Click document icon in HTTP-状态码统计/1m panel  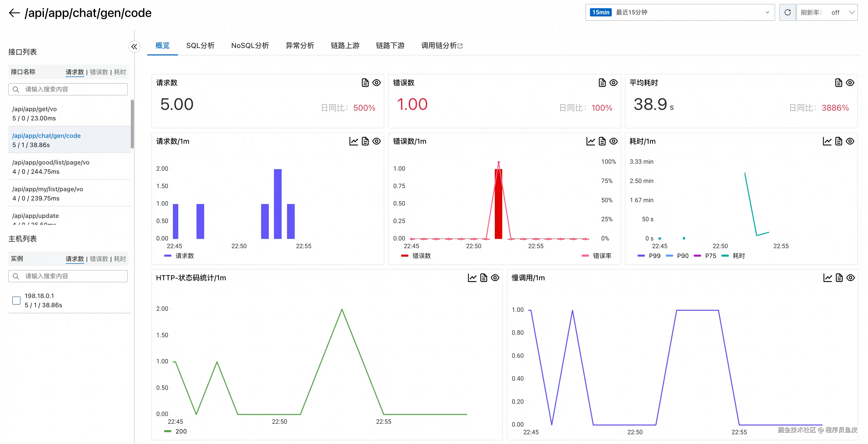point(483,278)
